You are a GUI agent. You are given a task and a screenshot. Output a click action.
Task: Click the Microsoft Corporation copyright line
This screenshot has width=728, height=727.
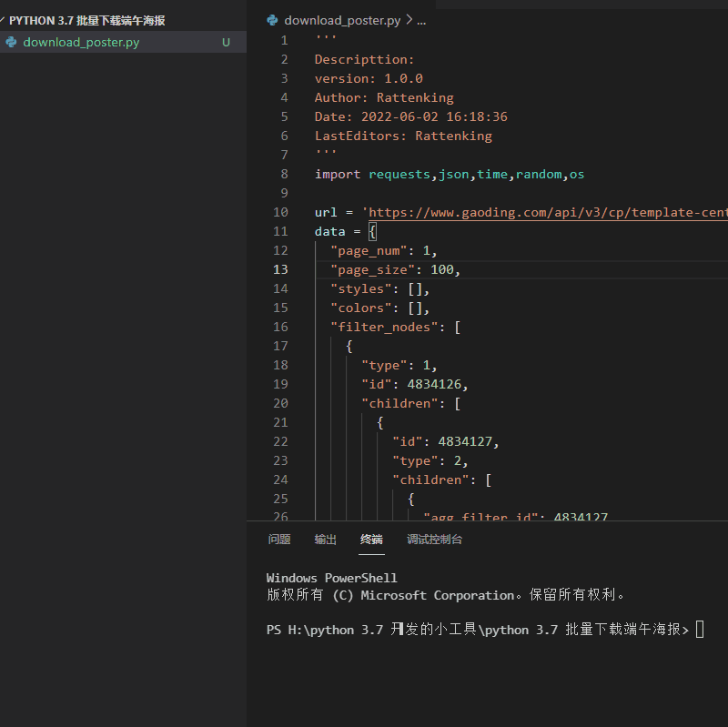tap(446, 595)
